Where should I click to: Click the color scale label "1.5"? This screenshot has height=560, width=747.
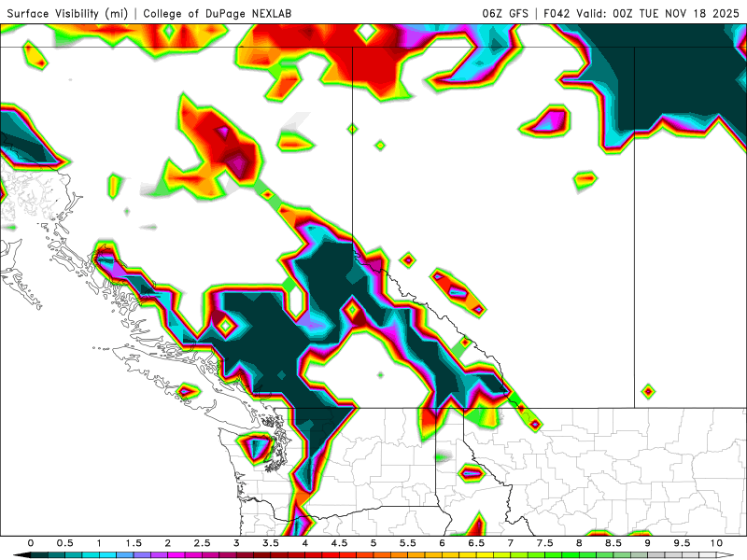pyautogui.click(x=134, y=543)
